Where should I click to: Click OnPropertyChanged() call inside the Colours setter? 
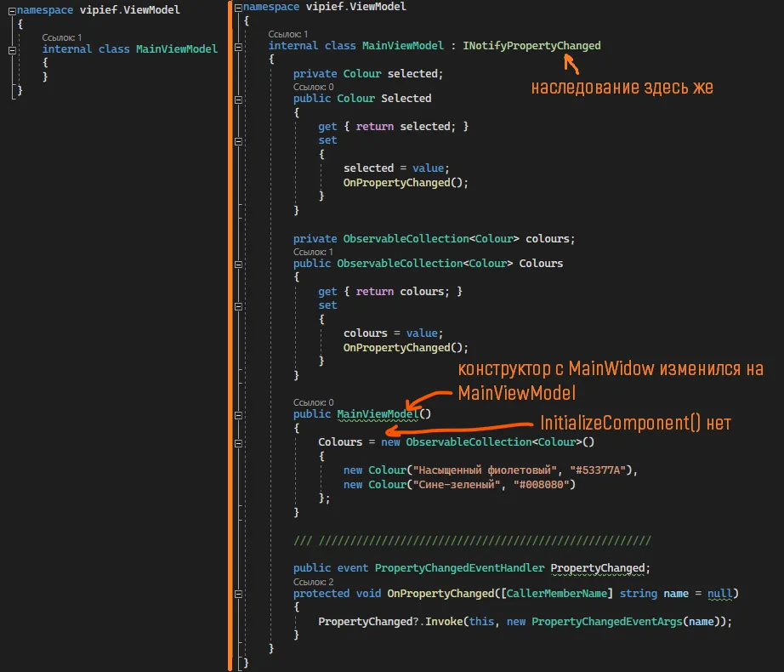406,348
